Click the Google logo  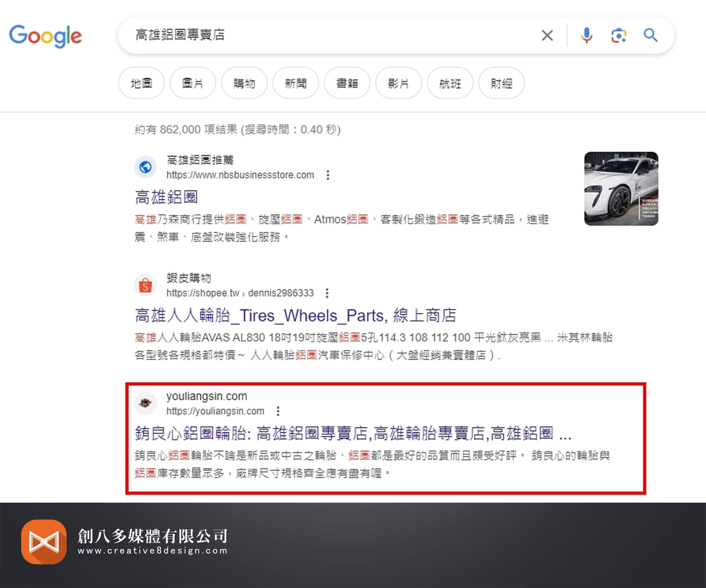45,36
